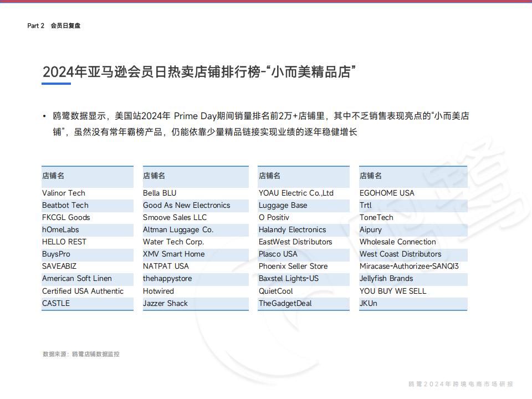
Task: Click the 店铺名 header above Bella BLU
Action: click(196, 176)
